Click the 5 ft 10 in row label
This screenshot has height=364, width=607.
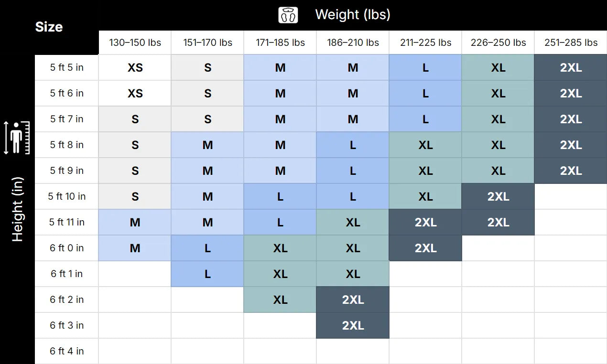point(67,196)
